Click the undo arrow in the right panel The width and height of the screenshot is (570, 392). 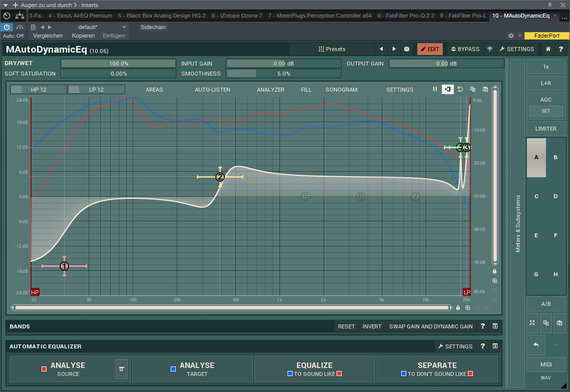pyautogui.click(x=536, y=345)
